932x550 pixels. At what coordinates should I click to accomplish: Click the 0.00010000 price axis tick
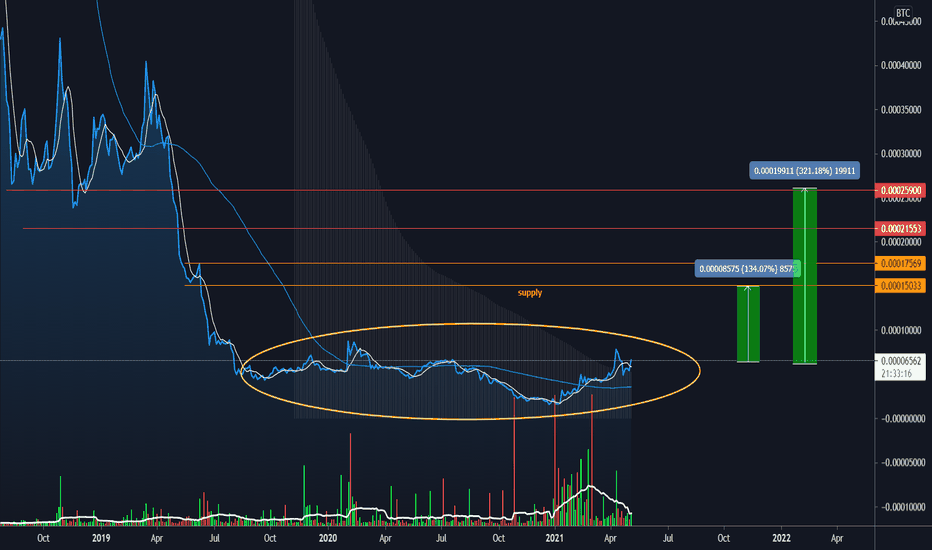coord(901,331)
